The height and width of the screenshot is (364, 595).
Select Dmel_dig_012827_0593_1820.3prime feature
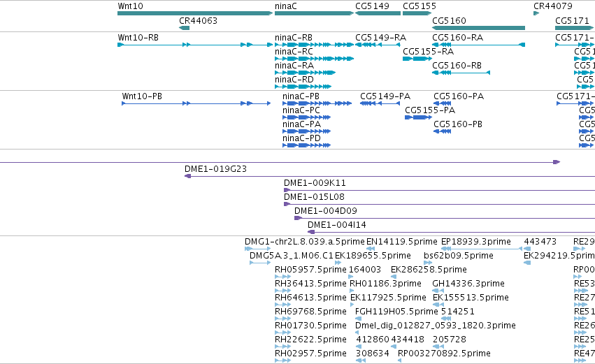tap(357, 333)
